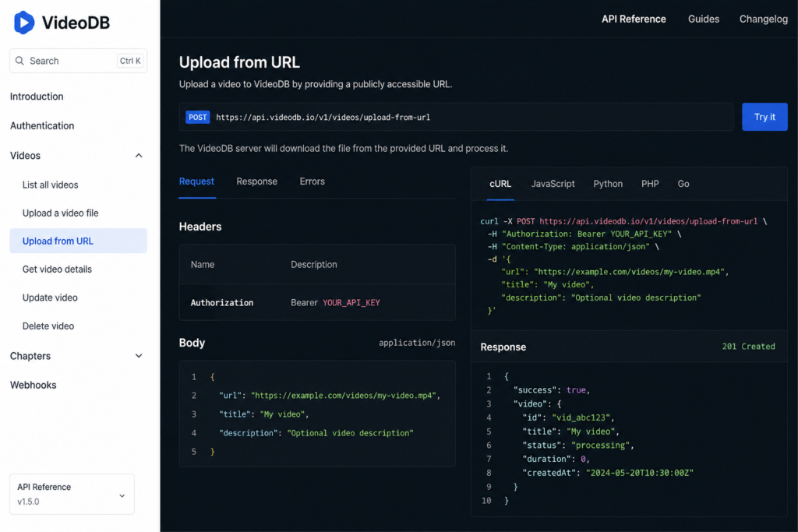
Task: Click "vid_abc123" in response JSON
Action: (581, 417)
